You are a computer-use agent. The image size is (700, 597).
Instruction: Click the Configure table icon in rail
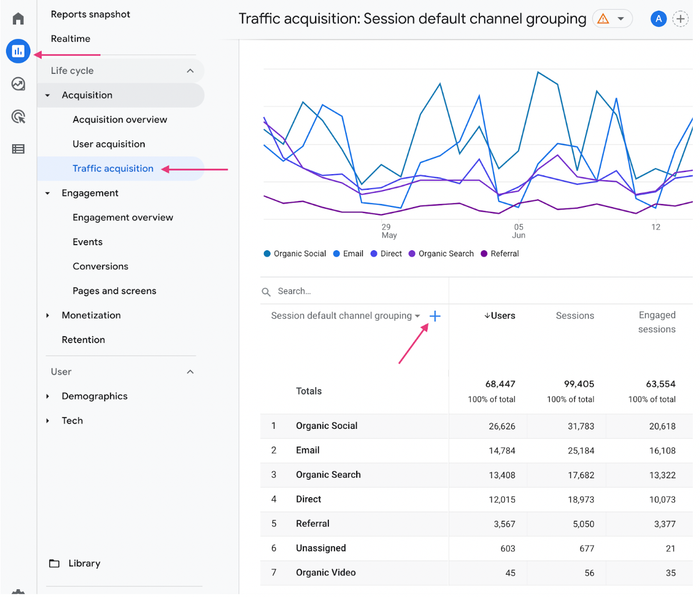[18, 149]
